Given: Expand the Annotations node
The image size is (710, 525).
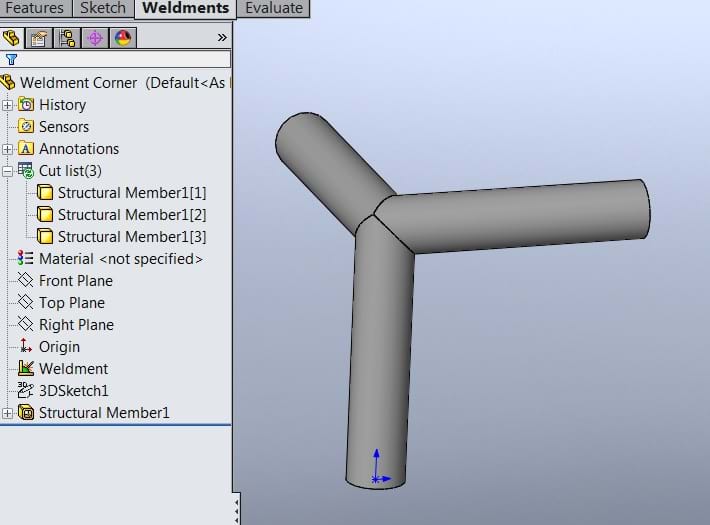Looking at the screenshot, I should point(8,149).
